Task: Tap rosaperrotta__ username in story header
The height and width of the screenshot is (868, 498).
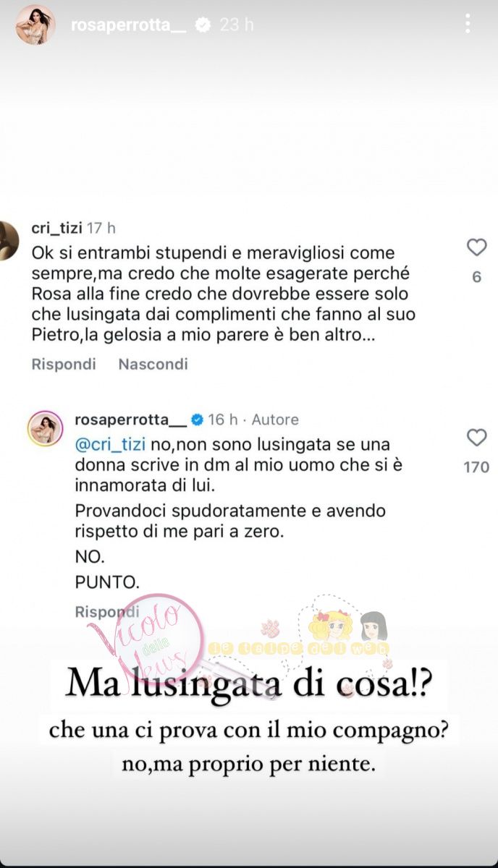Action: coord(130,25)
